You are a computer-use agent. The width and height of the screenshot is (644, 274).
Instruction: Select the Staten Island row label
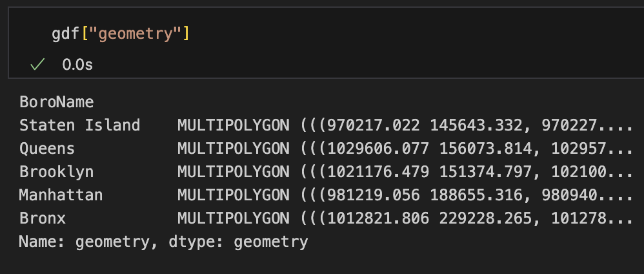pos(79,125)
